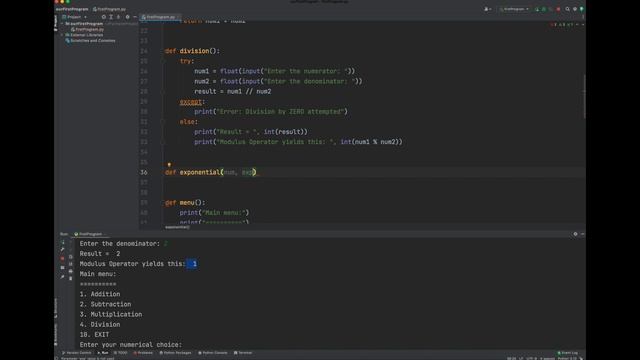The width and height of the screenshot is (640, 360).
Task: Open TODO tool tab
Action: (x=121, y=353)
